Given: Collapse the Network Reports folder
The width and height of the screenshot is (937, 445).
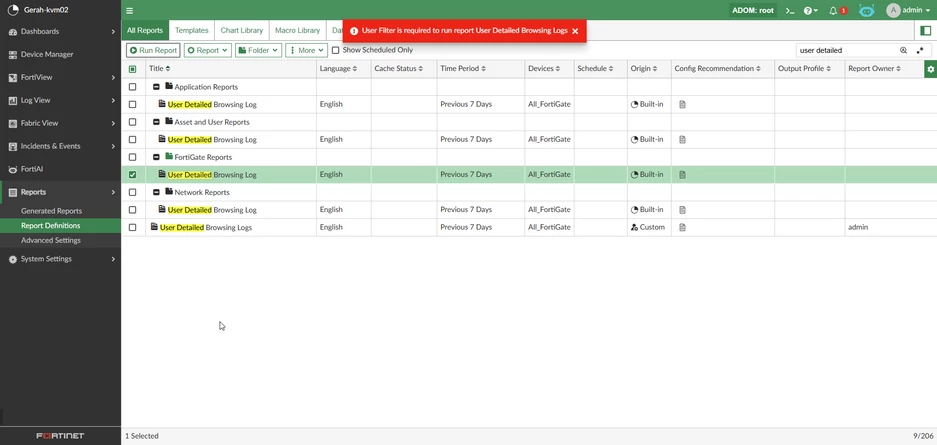Looking at the screenshot, I should tap(156, 192).
